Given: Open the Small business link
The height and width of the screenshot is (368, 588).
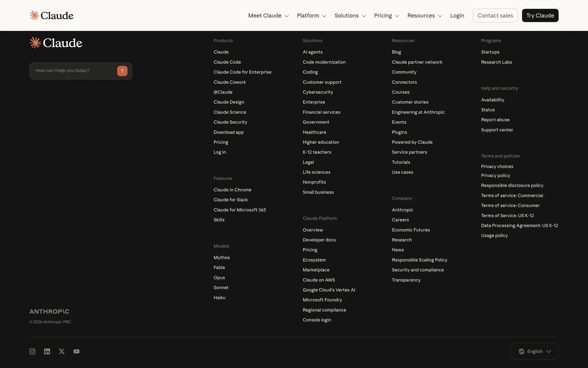Looking at the screenshot, I should point(318,192).
